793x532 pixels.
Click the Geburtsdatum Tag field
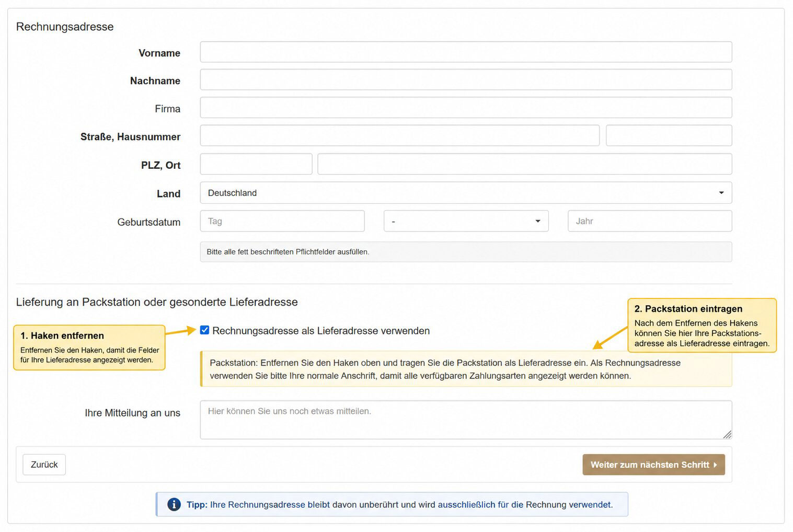282,221
